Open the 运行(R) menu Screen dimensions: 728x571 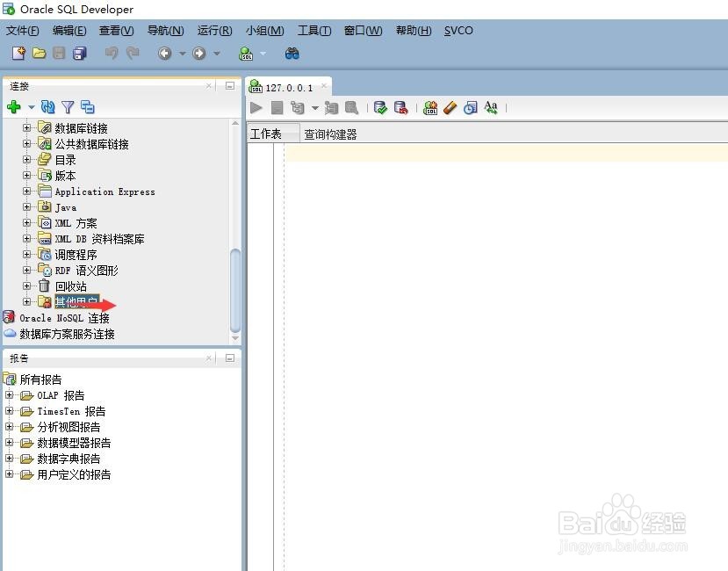[214, 31]
